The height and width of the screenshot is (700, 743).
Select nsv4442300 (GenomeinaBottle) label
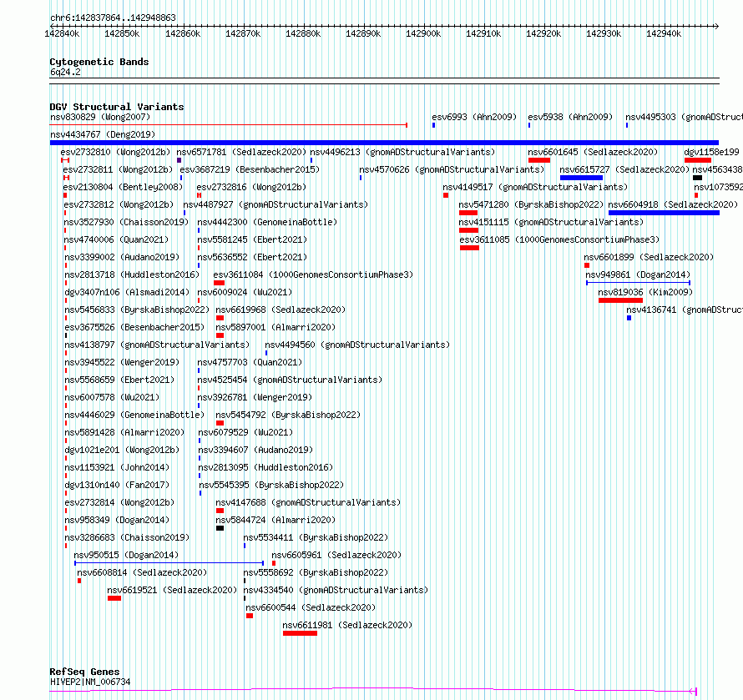pyautogui.click(x=267, y=222)
